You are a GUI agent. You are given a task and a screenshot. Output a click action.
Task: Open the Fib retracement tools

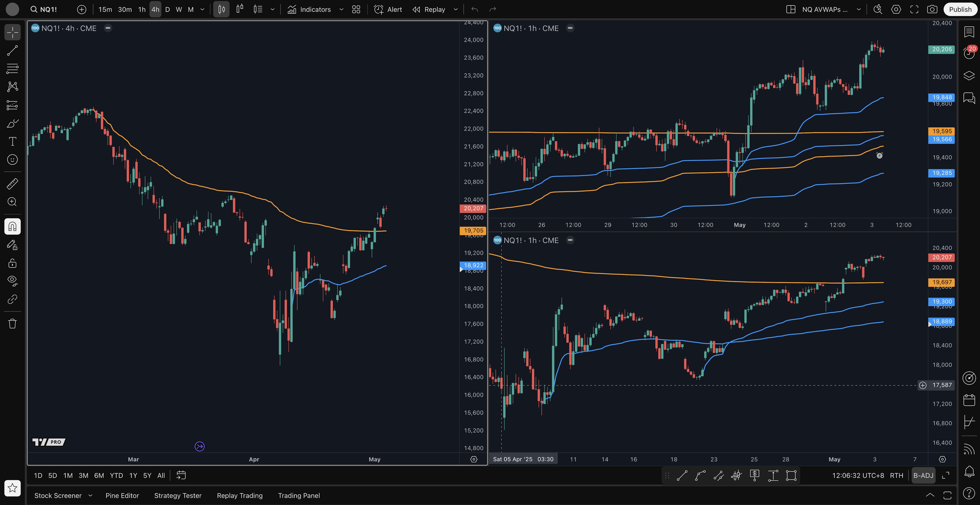click(13, 69)
